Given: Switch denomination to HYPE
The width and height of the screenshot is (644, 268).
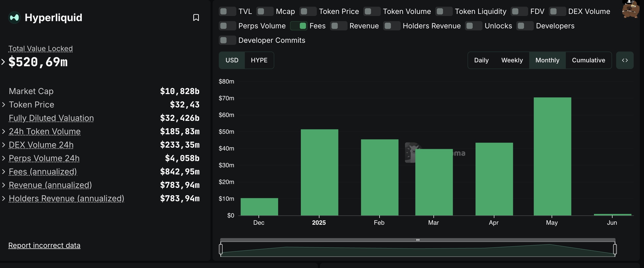Looking at the screenshot, I should (x=259, y=60).
